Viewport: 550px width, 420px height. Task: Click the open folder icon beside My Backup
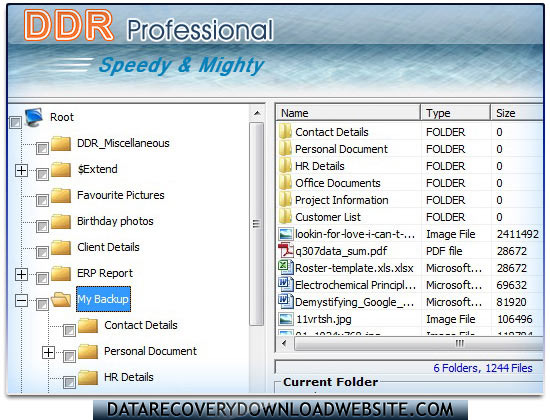61,299
